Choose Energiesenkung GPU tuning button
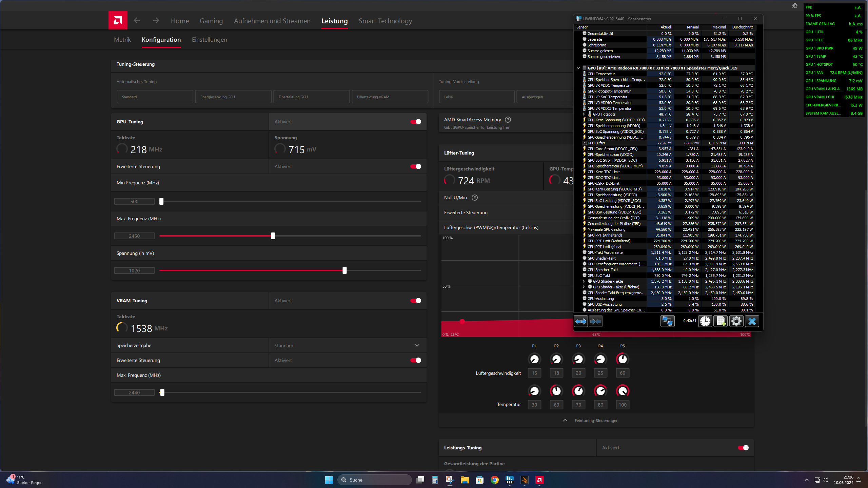The image size is (868, 488). pyautogui.click(x=233, y=97)
